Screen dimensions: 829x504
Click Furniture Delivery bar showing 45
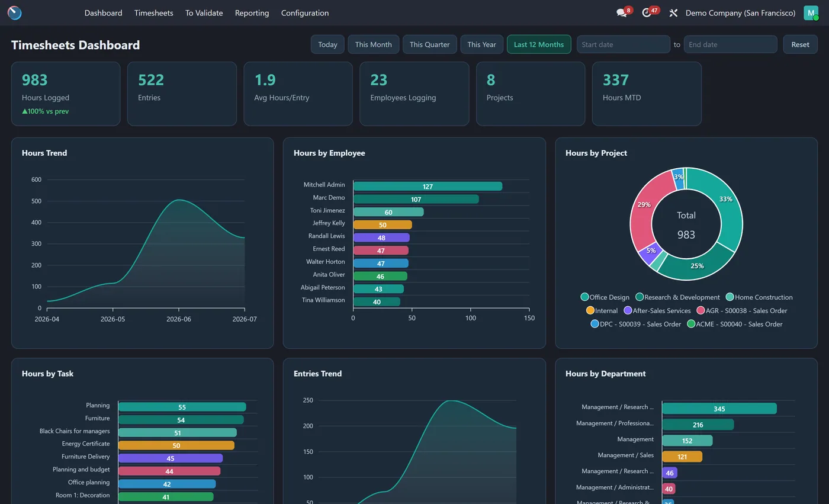click(171, 458)
